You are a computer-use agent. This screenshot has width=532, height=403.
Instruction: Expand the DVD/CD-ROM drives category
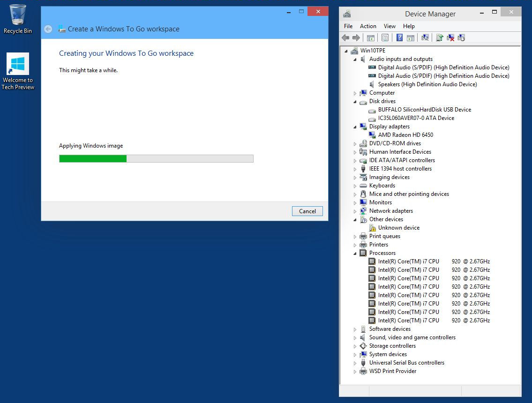coord(355,144)
